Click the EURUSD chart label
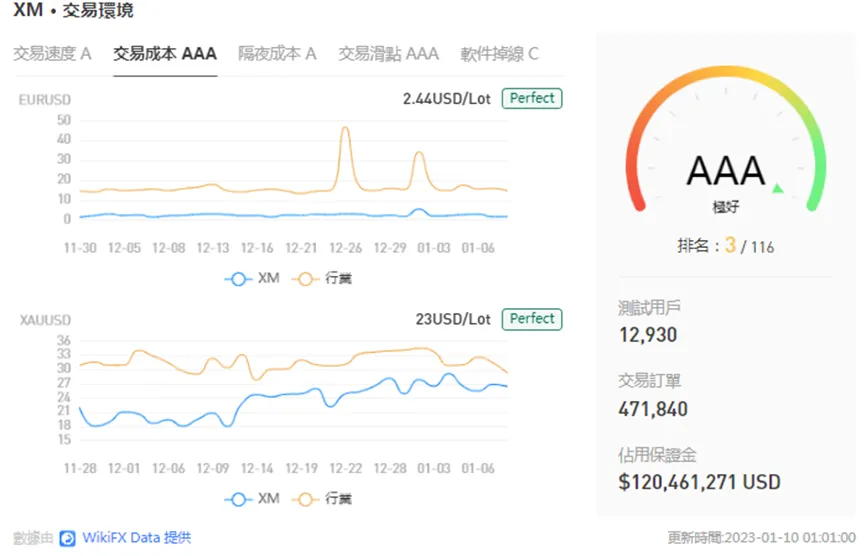The image size is (866, 556). [x=45, y=100]
